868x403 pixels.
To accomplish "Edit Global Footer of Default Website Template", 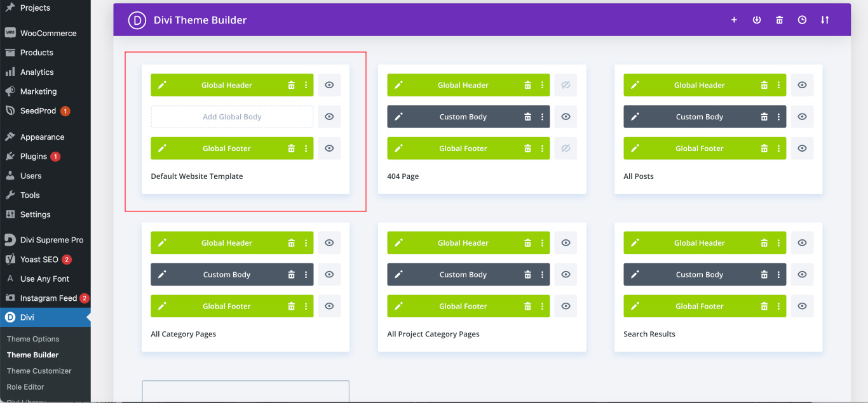I will (x=162, y=149).
